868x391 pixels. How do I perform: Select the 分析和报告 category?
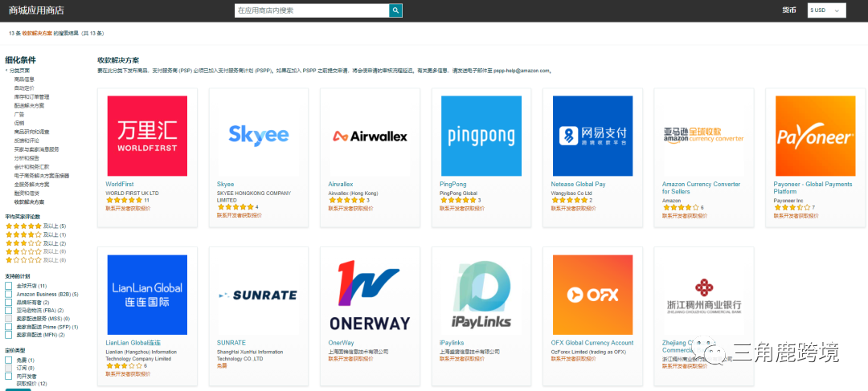point(27,157)
